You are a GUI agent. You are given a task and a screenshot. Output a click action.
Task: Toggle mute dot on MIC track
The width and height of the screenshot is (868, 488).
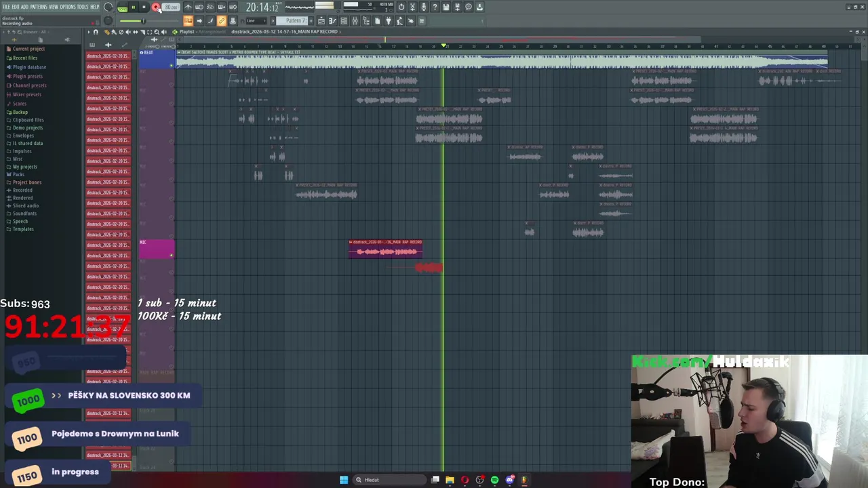tap(172, 255)
